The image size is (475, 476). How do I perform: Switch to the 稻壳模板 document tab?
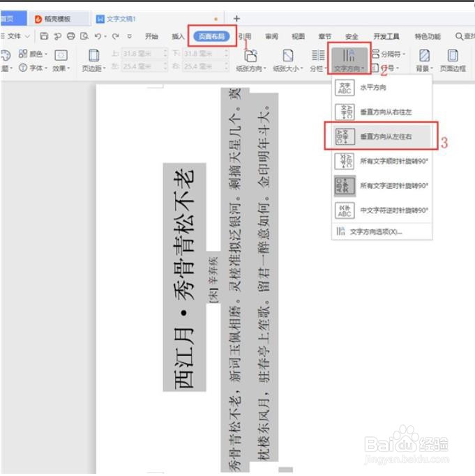(58, 19)
